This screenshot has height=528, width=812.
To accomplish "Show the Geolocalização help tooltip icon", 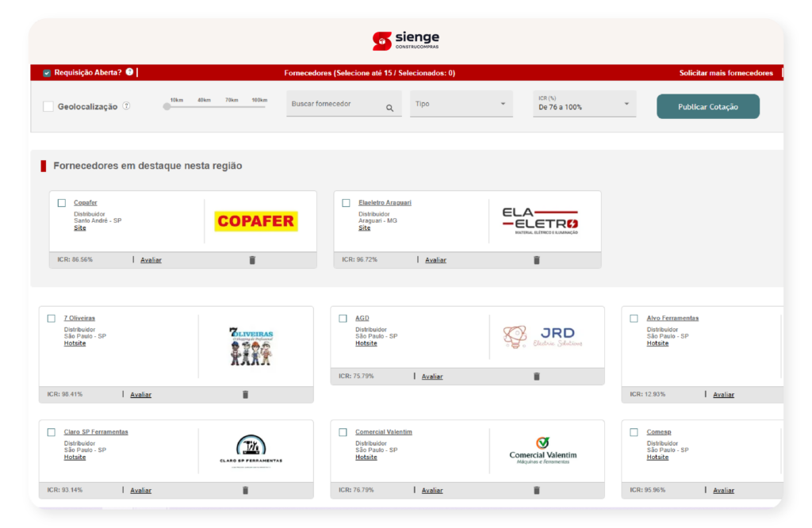I will pyautogui.click(x=126, y=105).
